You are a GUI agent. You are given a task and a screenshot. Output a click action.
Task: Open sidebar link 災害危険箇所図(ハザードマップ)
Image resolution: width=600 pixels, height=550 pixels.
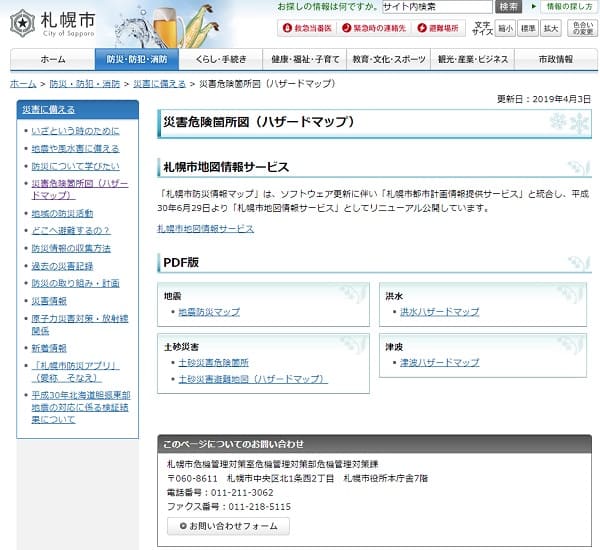(80, 189)
